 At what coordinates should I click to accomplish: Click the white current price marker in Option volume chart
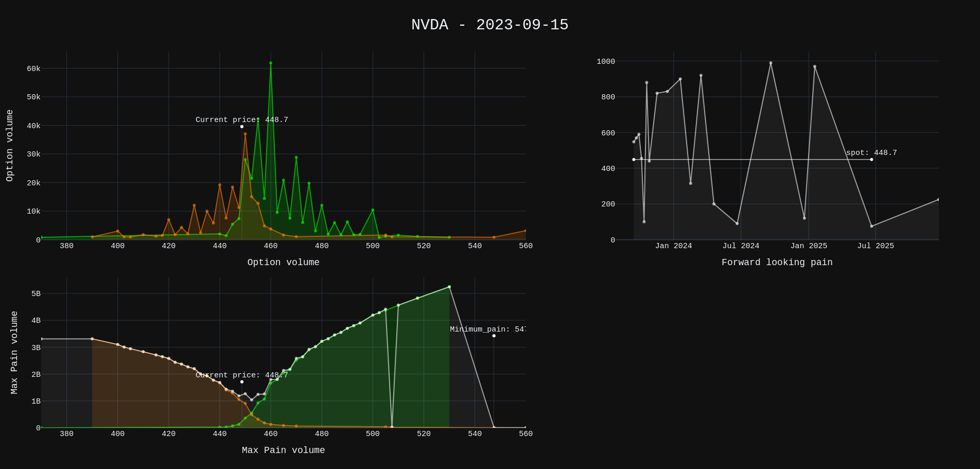pyautogui.click(x=242, y=127)
